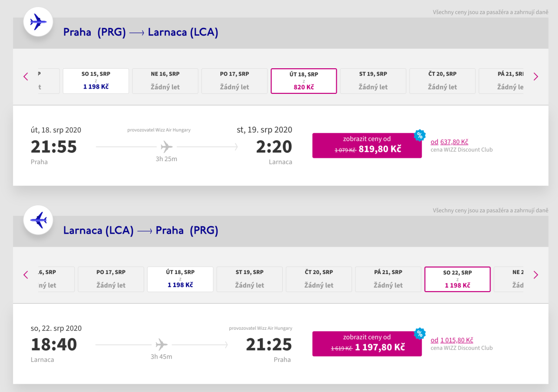
Task: Show prices from 819,80 Kč button
Action: click(x=367, y=145)
